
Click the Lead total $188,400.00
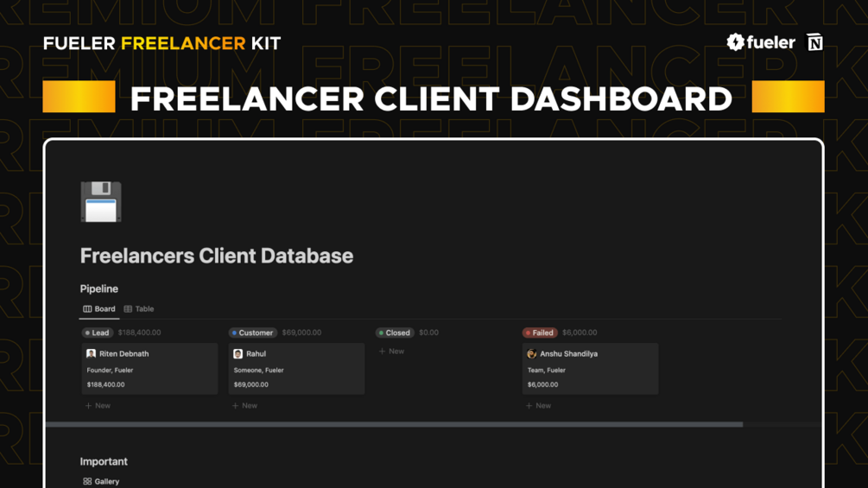(x=140, y=333)
